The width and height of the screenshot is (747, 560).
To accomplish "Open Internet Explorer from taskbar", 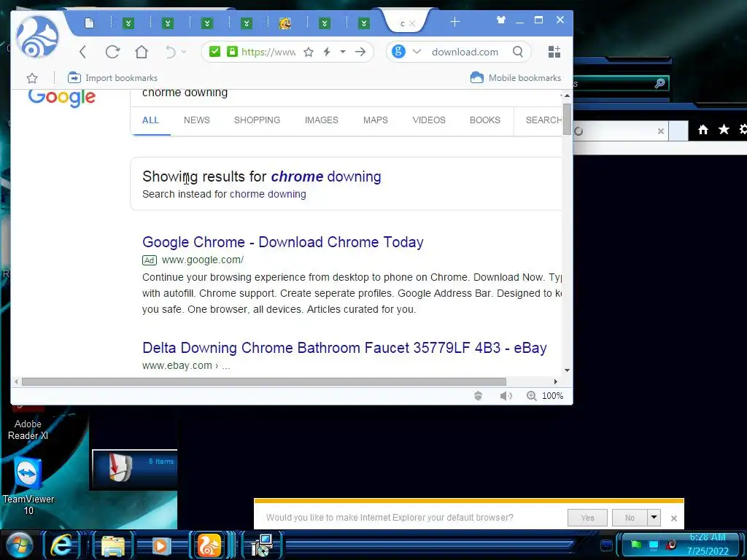I will 62,544.
